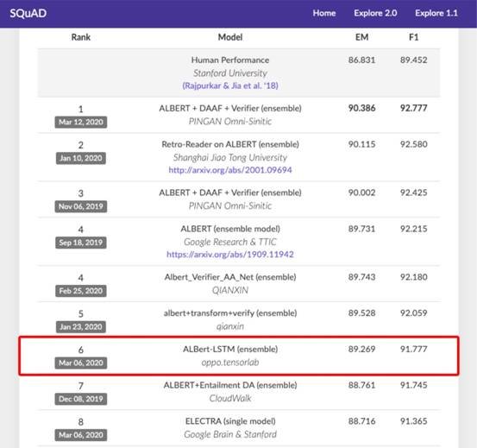
Task: Select F1 score 92.180
Action: [x=414, y=277]
